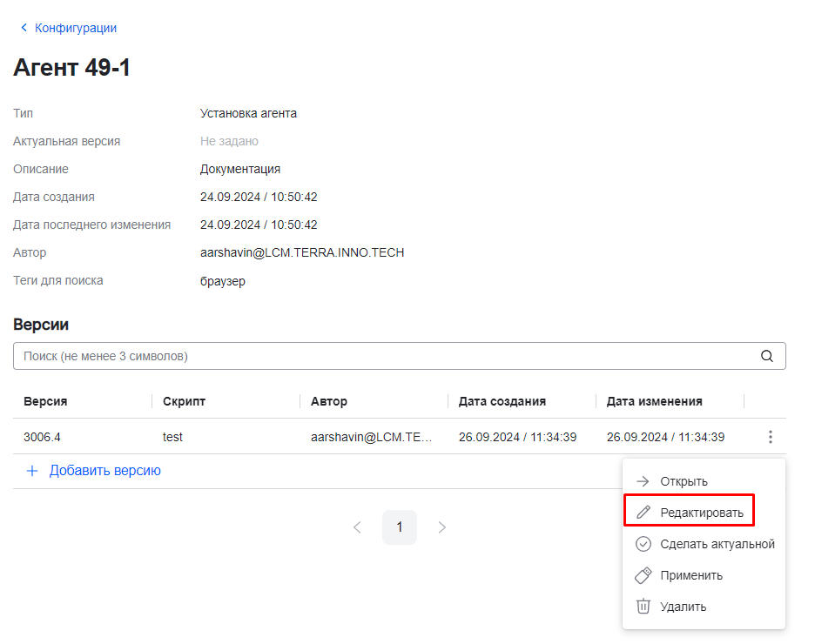This screenshot has height=644, width=815.
Task: Click the back chevron beside Конфигурации
Action: [24, 28]
